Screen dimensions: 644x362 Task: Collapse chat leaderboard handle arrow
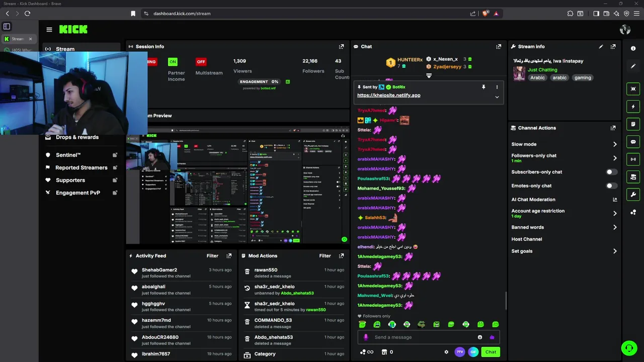tap(429, 75)
